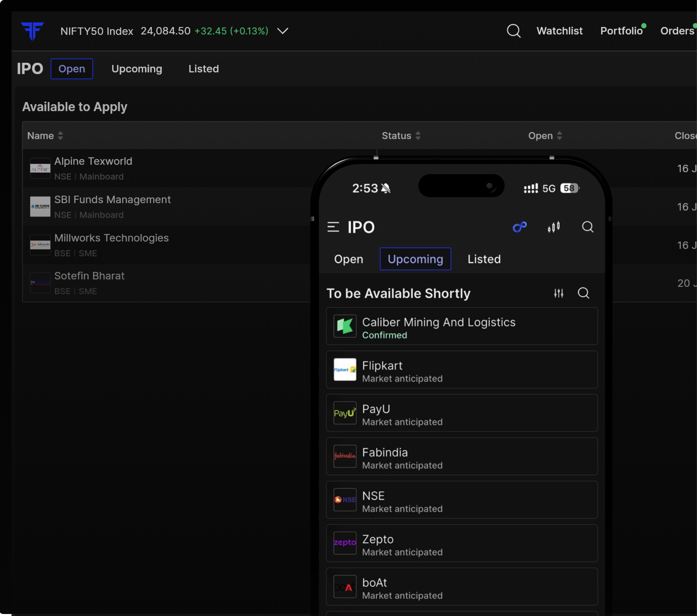Click the blue FF app logo
The height and width of the screenshot is (616, 697).
click(x=32, y=31)
